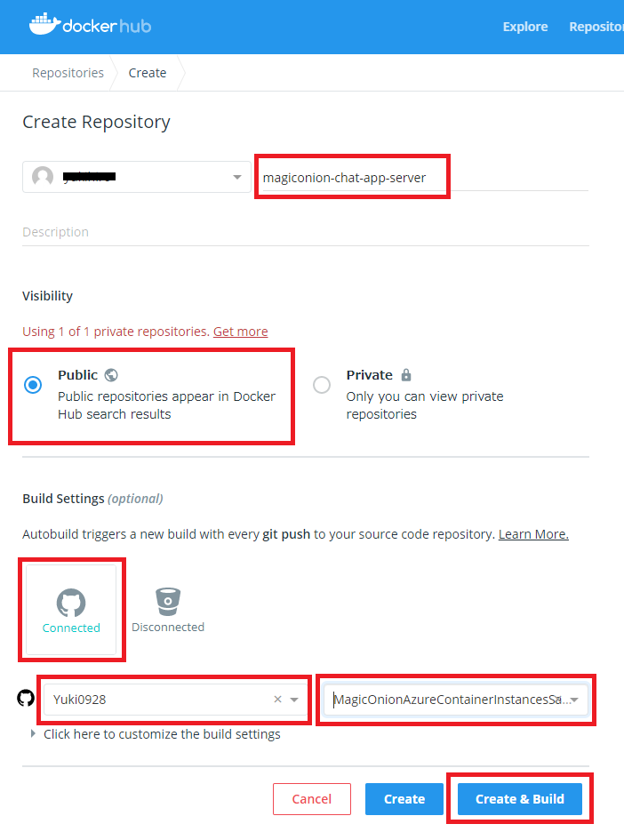The image size is (624, 840).
Task: Click the GitHub octocat icon beside Yuki0928
Action: 26,699
